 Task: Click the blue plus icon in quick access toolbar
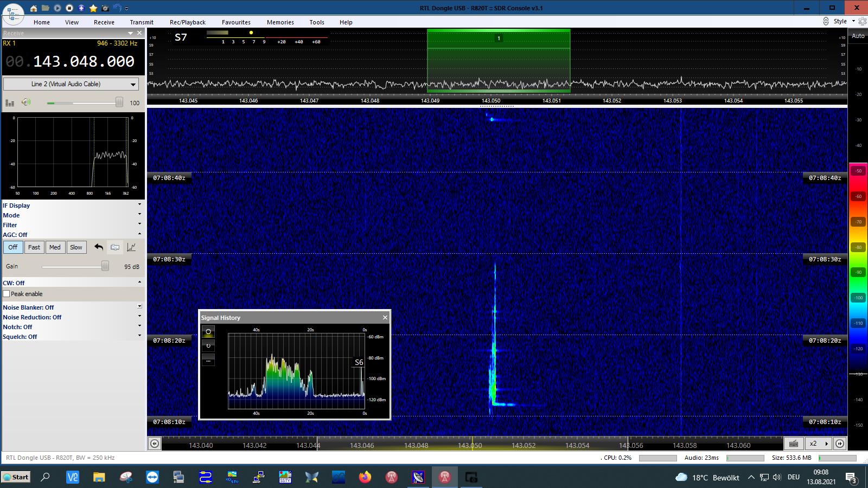pos(81,8)
